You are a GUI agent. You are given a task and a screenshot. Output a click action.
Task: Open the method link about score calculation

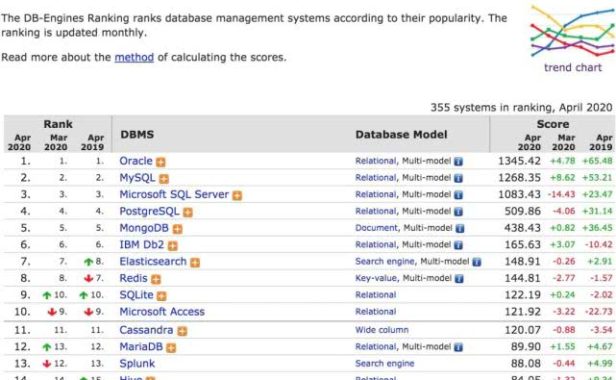click(x=134, y=57)
